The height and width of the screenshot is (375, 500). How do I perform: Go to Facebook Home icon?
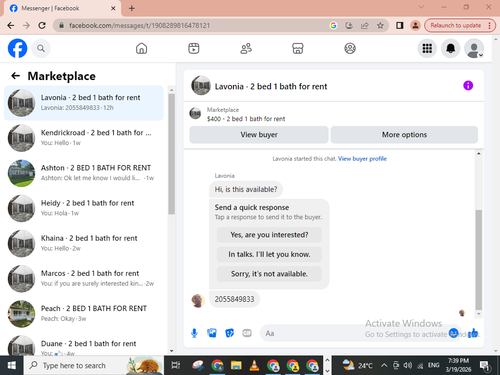(142, 49)
